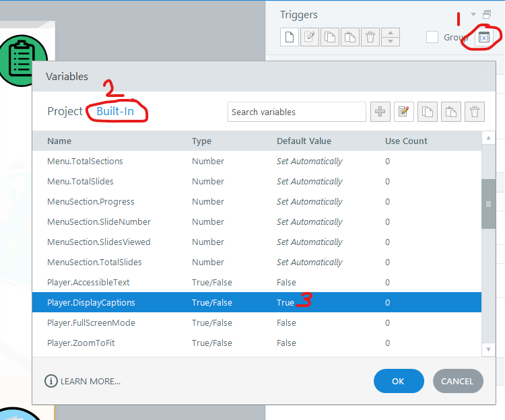Create a new trigger in Triggers panel

[289, 38]
